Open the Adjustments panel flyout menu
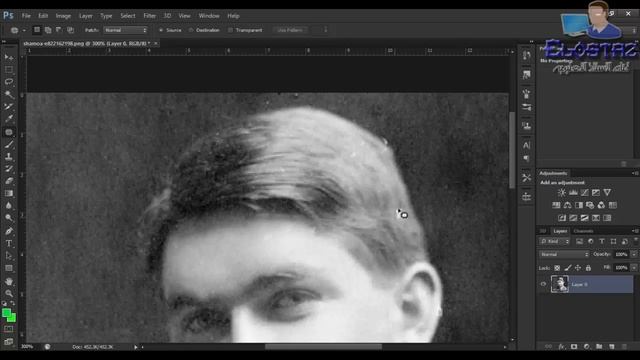Image resolution: width=640 pixels, height=360 pixels. click(635, 173)
